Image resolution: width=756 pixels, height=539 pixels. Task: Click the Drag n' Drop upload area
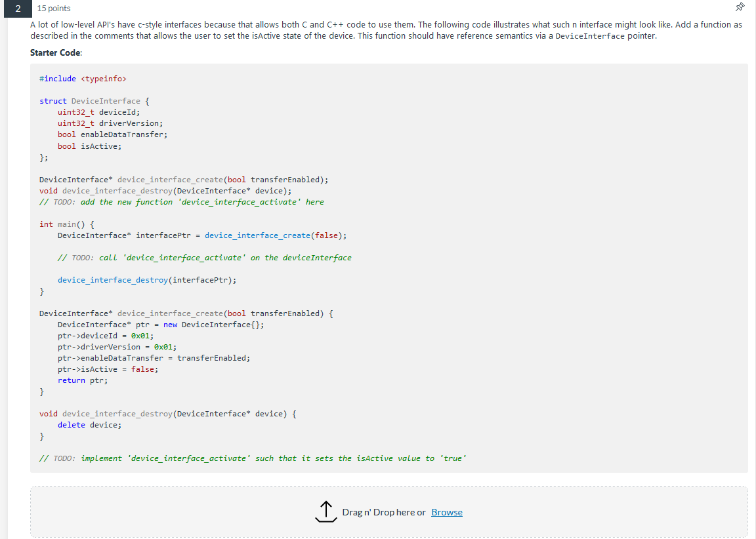click(388, 511)
